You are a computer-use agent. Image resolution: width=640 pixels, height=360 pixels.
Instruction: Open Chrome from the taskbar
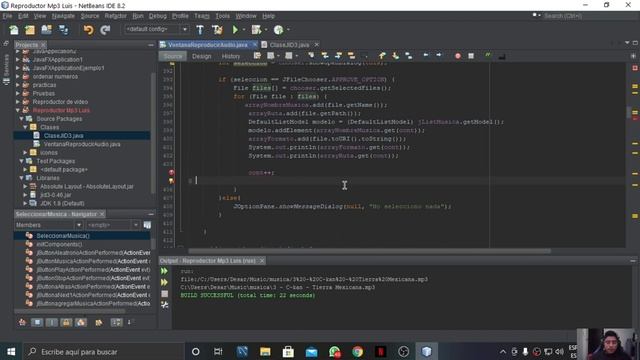pos(358,351)
